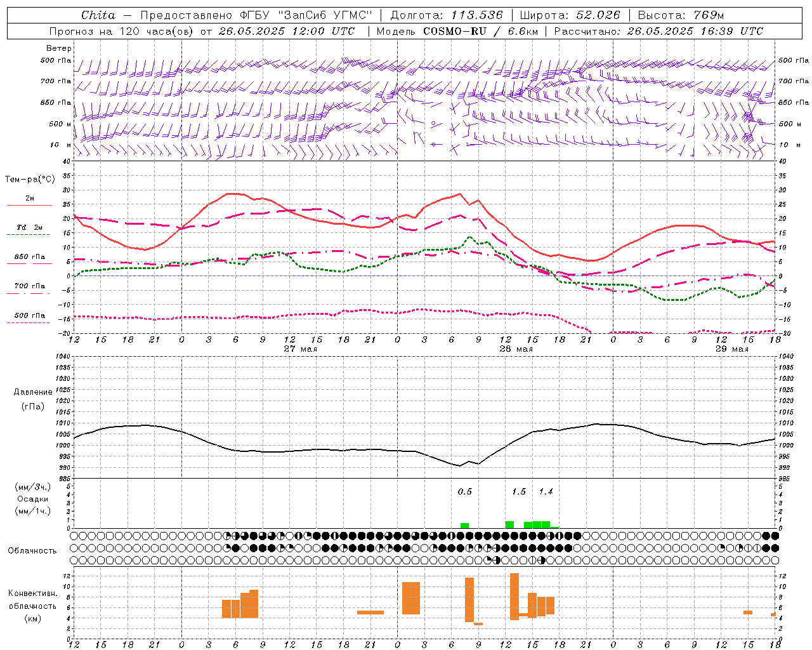Click the 'Давление' pressure panel label
The height and width of the screenshot is (650, 812).
[x=33, y=392]
